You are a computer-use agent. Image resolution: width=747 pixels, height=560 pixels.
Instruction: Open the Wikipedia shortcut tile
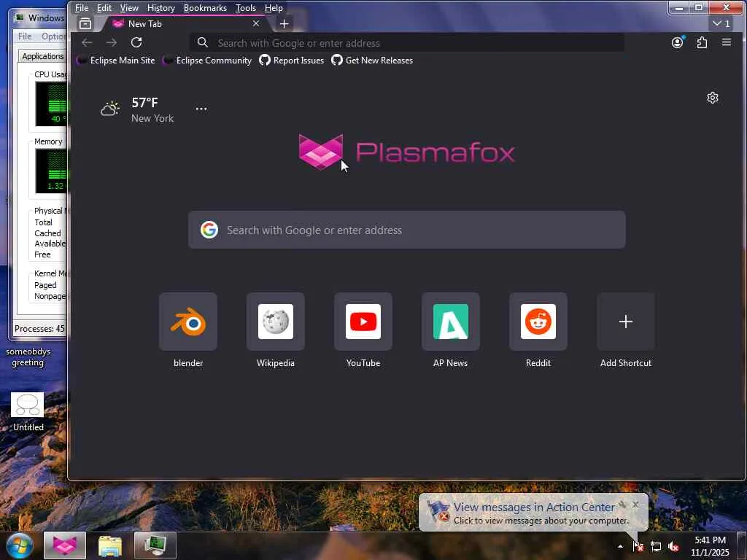[x=275, y=322]
